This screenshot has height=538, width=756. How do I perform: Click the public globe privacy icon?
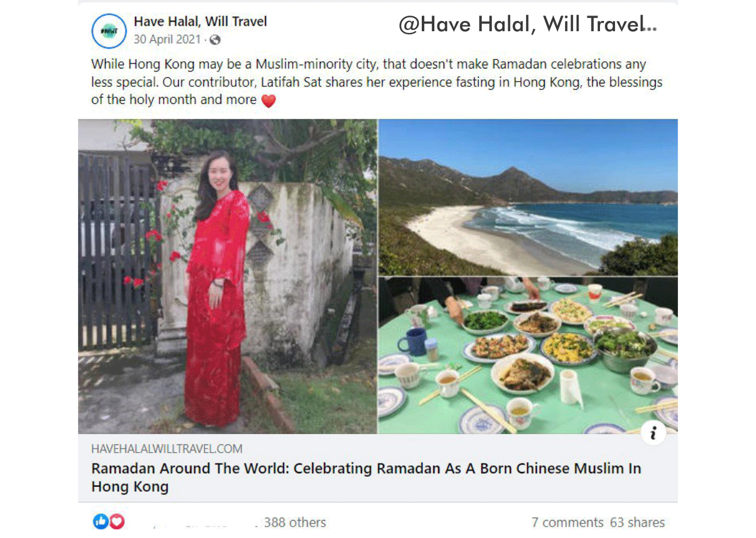[x=215, y=40]
